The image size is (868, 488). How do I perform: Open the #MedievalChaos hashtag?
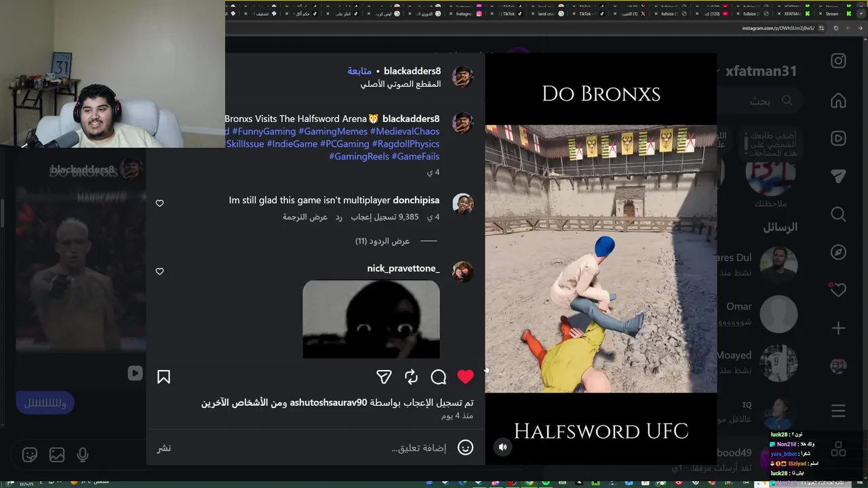(x=405, y=131)
